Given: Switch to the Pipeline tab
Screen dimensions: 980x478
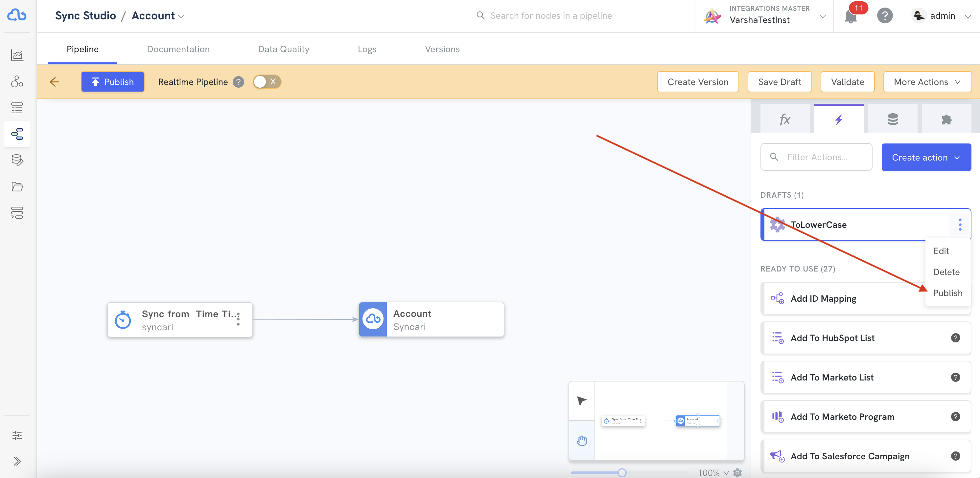Looking at the screenshot, I should point(82,49).
